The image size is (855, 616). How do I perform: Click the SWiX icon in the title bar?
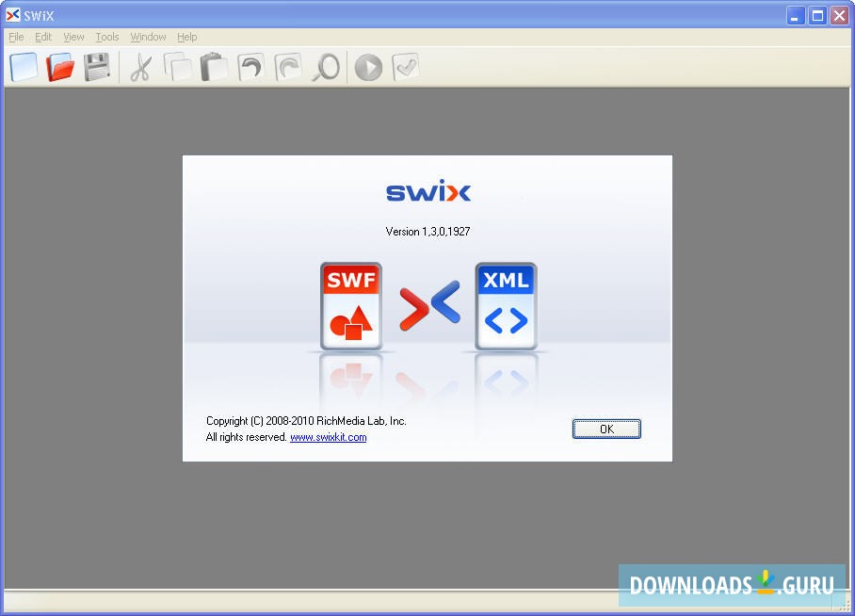(12, 14)
